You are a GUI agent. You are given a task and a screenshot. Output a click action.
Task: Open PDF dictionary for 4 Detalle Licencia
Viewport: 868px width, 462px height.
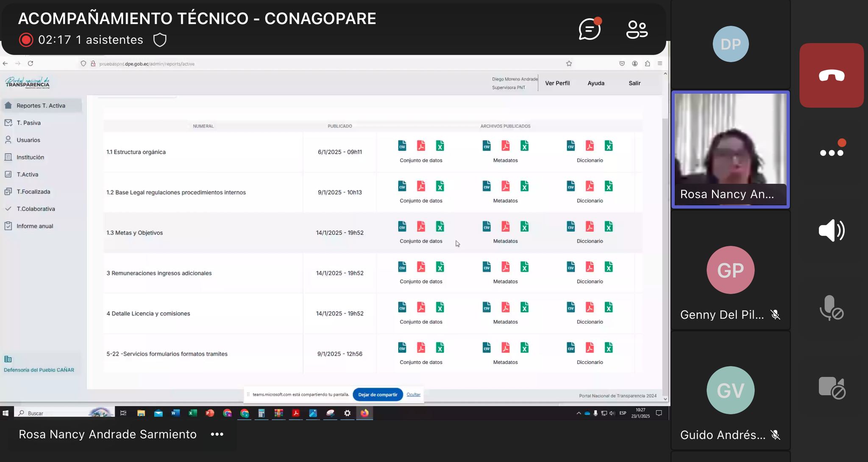(590, 307)
